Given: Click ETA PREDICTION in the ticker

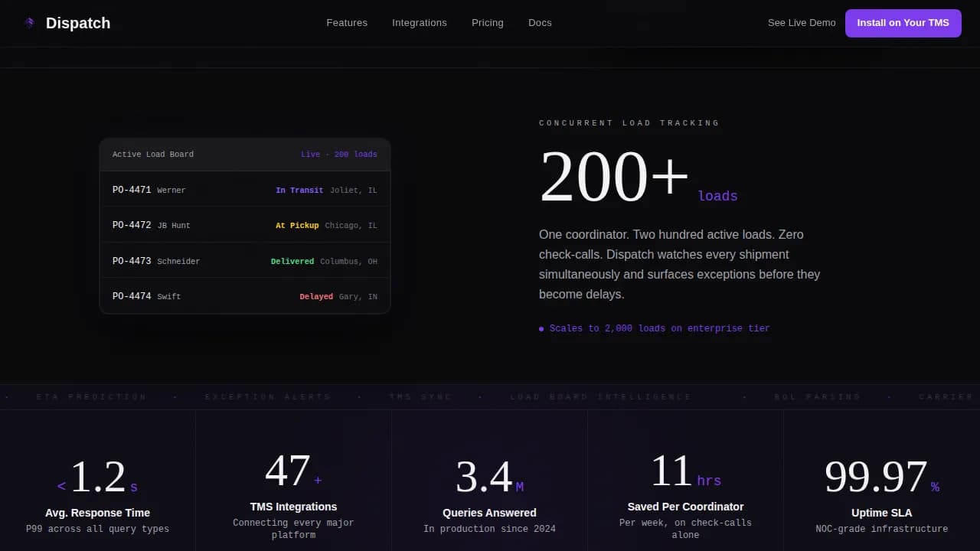Looking at the screenshot, I should (x=91, y=397).
